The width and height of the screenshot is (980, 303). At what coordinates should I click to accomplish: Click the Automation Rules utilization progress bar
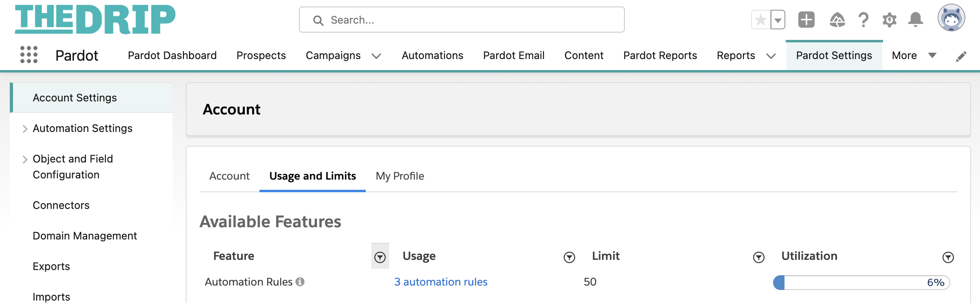click(x=861, y=283)
